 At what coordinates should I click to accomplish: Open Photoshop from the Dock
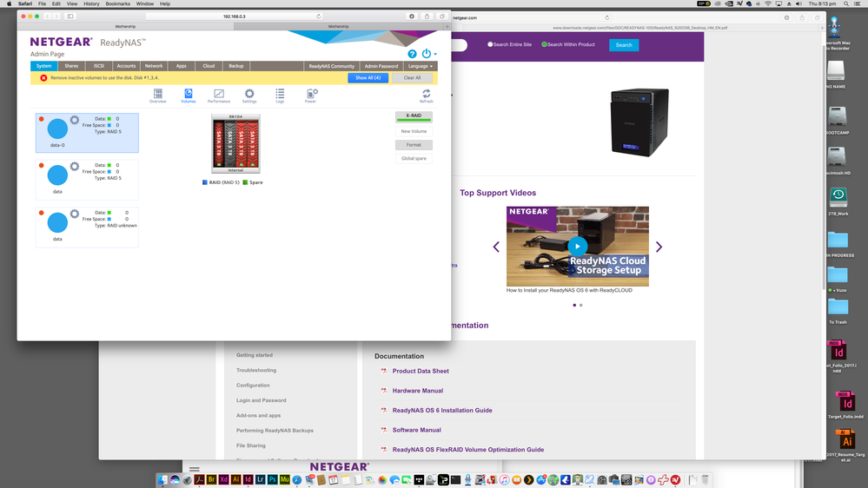[x=272, y=479]
